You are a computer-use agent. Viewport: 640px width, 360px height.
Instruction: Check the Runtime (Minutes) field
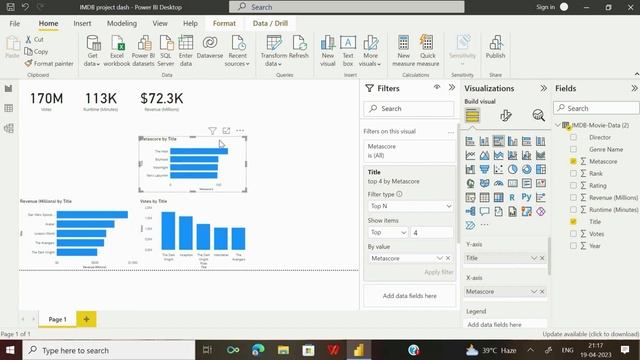573,209
